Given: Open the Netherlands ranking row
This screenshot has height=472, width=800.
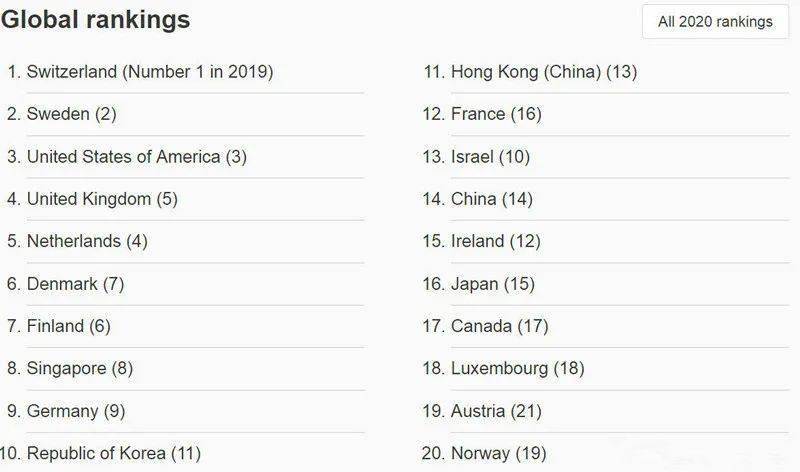Looking at the screenshot, I should (x=87, y=241).
